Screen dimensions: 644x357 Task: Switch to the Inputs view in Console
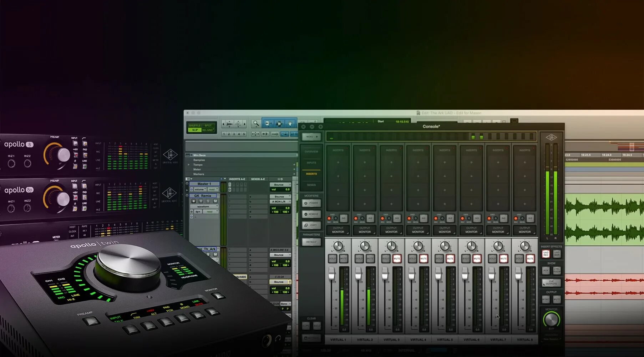point(311,162)
